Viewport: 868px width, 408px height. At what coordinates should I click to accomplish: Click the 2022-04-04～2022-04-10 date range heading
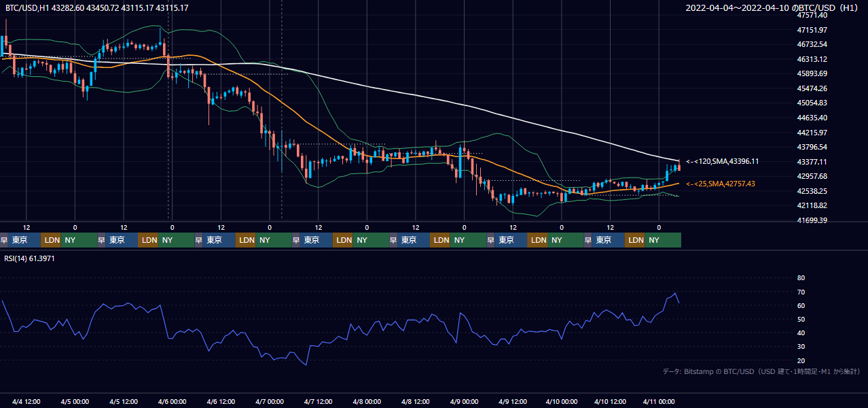coord(773,8)
